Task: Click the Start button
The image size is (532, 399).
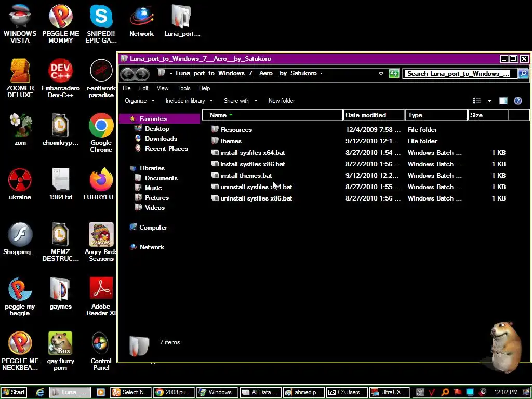Action: pos(14,392)
